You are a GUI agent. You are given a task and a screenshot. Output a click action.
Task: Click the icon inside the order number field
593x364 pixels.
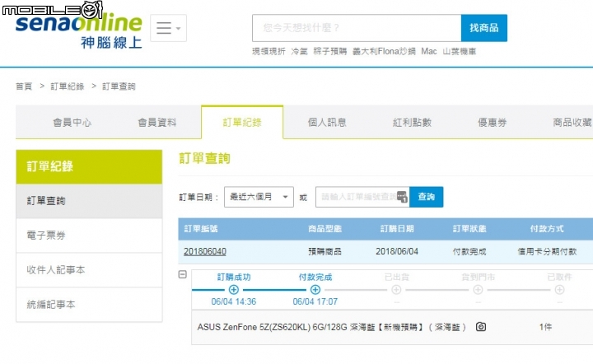point(403,197)
